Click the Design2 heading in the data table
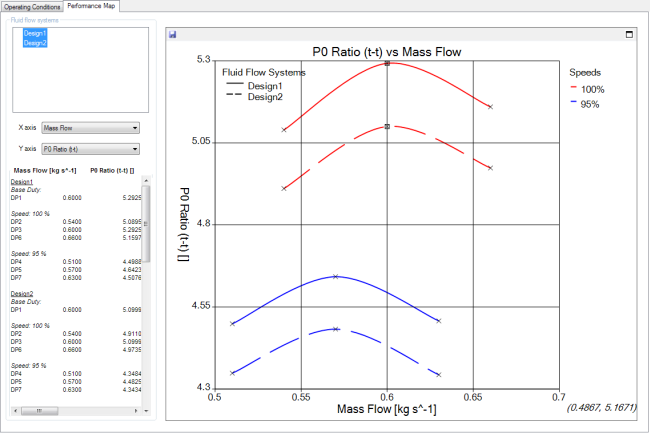 [22, 293]
